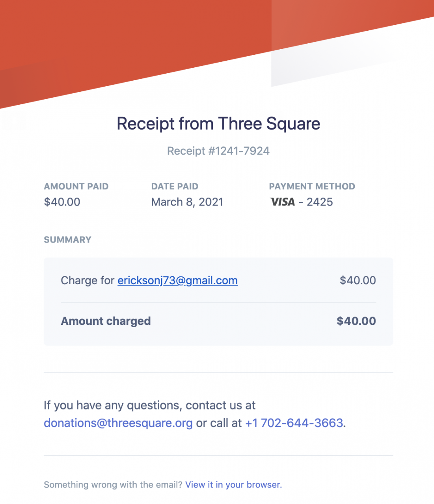Click the AMOUNT PAID label
The image size is (434, 504).
[x=76, y=186]
